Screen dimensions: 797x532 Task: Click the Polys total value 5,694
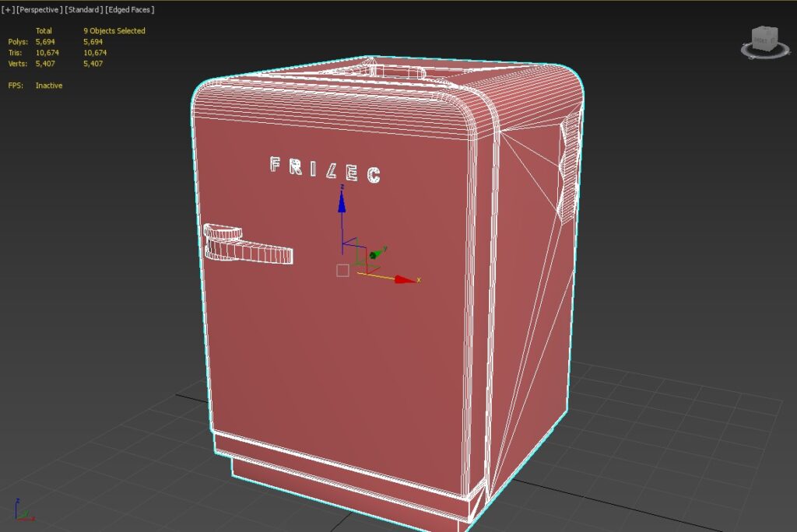(45, 42)
